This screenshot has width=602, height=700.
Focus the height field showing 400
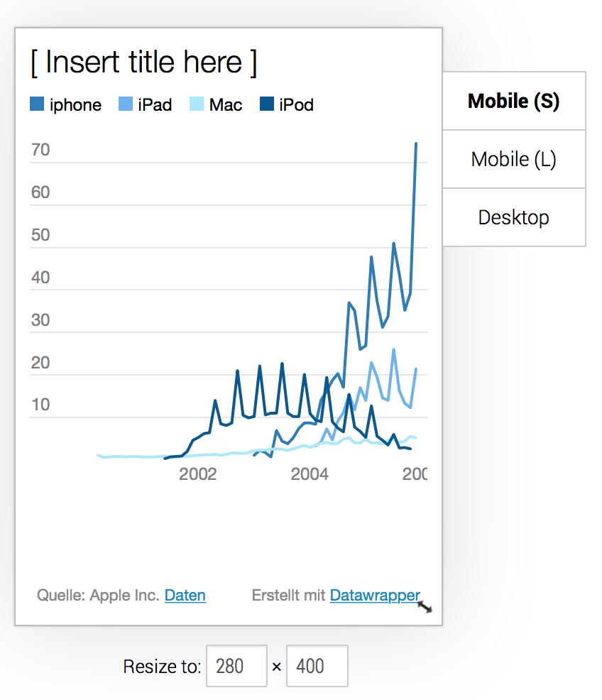tap(317, 666)
